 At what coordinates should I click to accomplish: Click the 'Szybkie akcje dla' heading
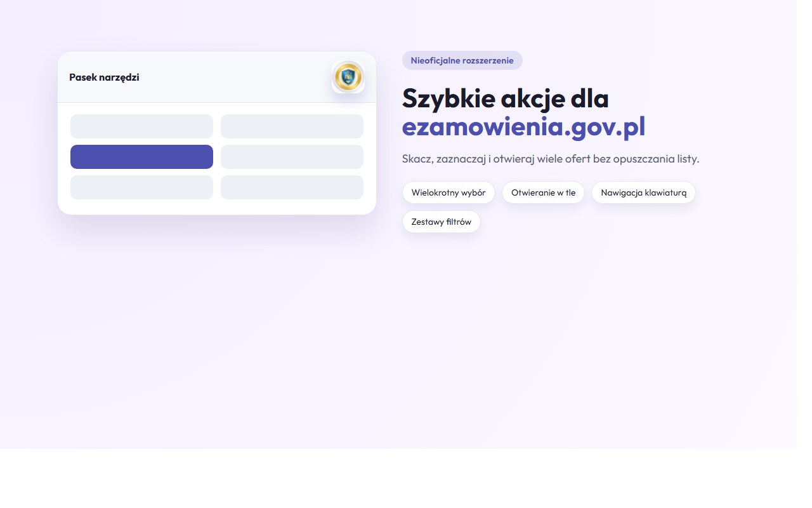(505, 98)
